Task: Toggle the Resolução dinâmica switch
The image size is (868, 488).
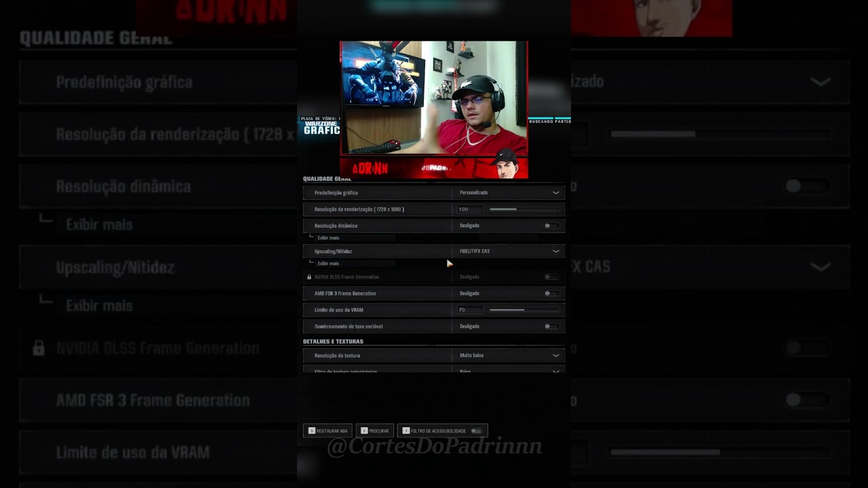Action: point(551,226)
